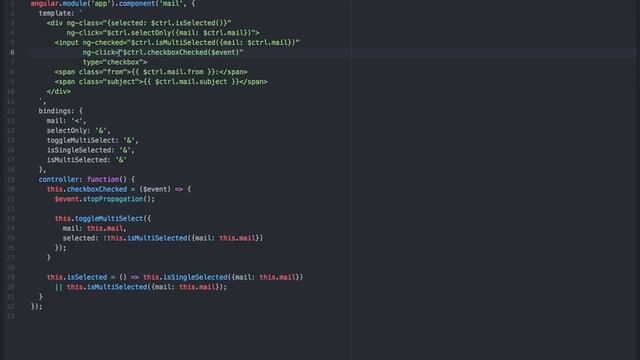Click the 'mail: this.mail,' argument line
This screenshot has width=640, height=360.
click(x=94, y=229)
